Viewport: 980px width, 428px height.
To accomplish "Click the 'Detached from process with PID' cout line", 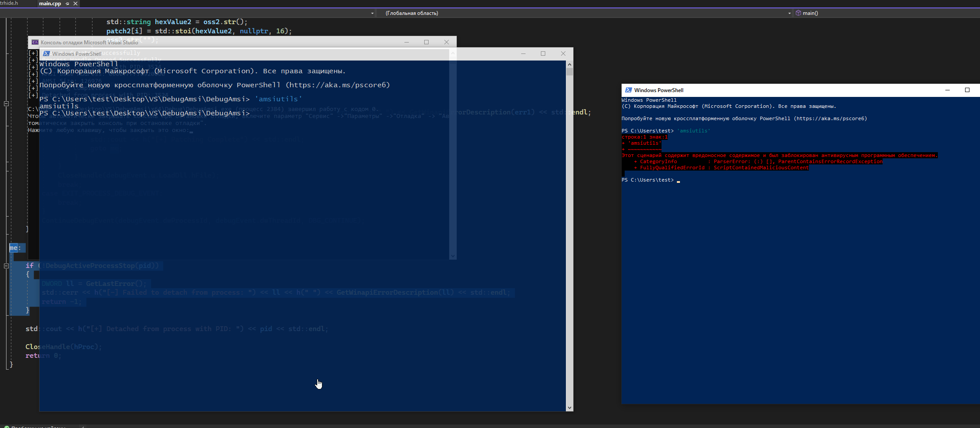I will point(177,329).
